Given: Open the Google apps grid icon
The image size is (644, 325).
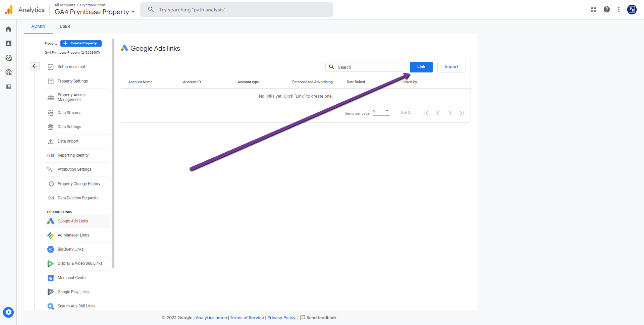Looking at the screenshot, I should tap(593, 10).
